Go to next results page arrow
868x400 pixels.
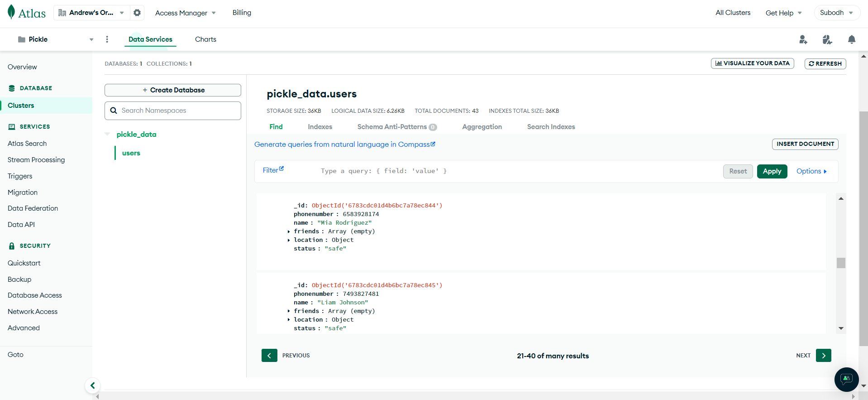(824, 356)
